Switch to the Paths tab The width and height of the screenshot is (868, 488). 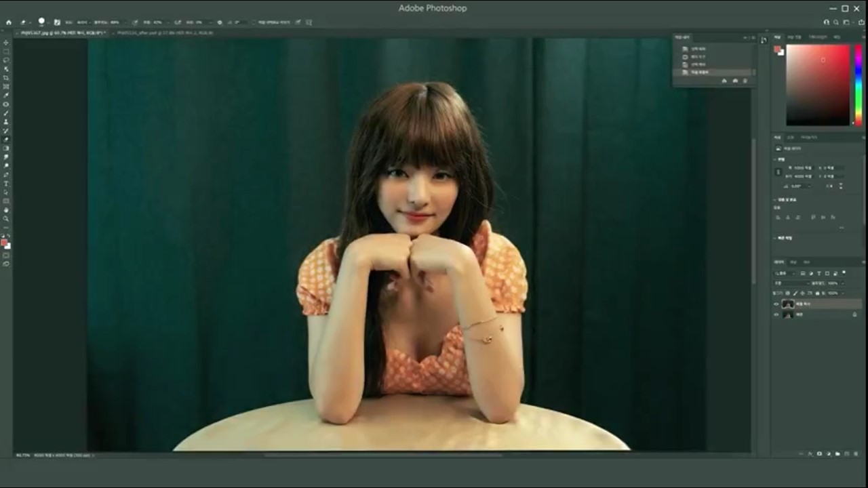[x=807, y=262]
